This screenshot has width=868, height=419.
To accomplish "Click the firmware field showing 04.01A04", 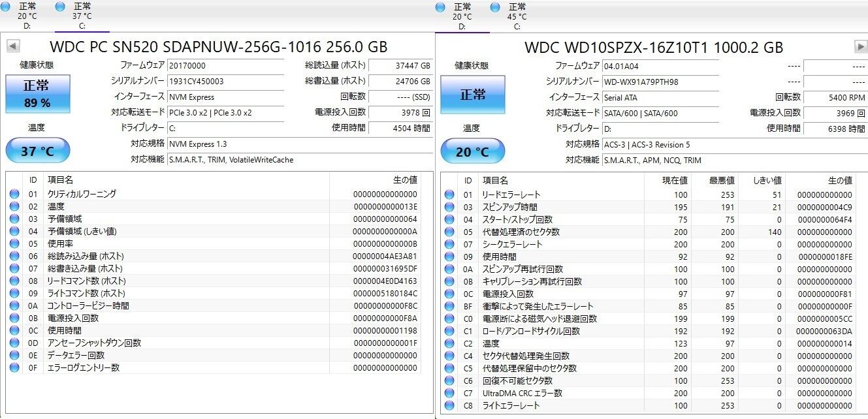I will click(660, 66).
